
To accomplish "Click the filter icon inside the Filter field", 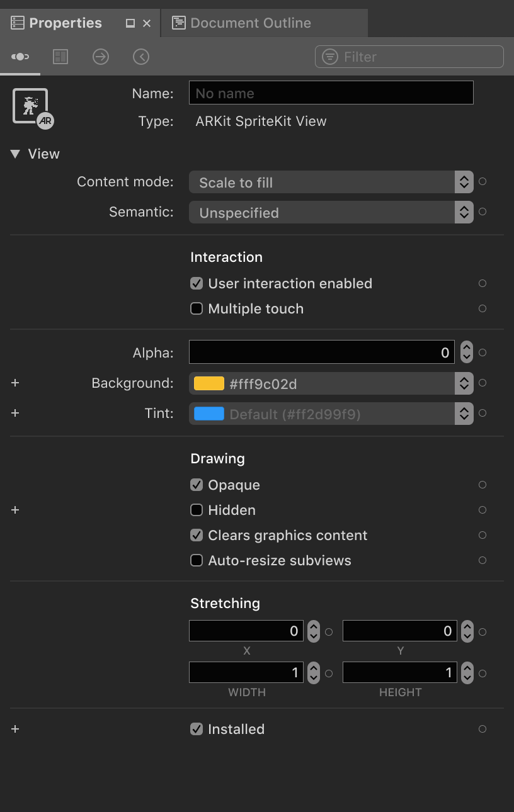I will (329, 56).
